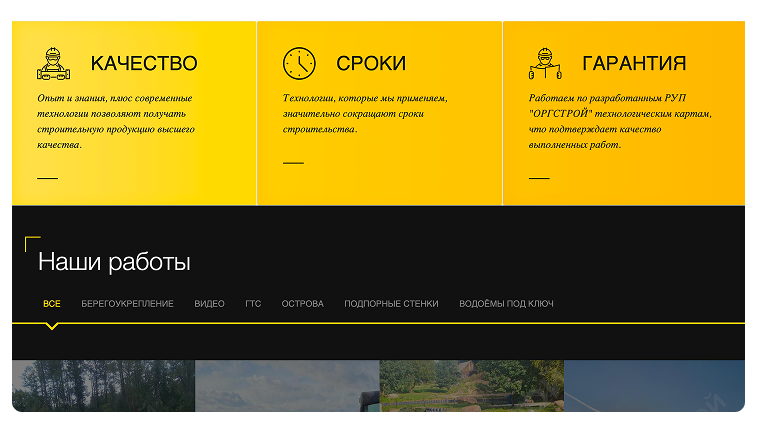Open the ВОДОЁМЫ ПОД КЛЮЧ tab
Screen dimensions: 757x424
506,304
